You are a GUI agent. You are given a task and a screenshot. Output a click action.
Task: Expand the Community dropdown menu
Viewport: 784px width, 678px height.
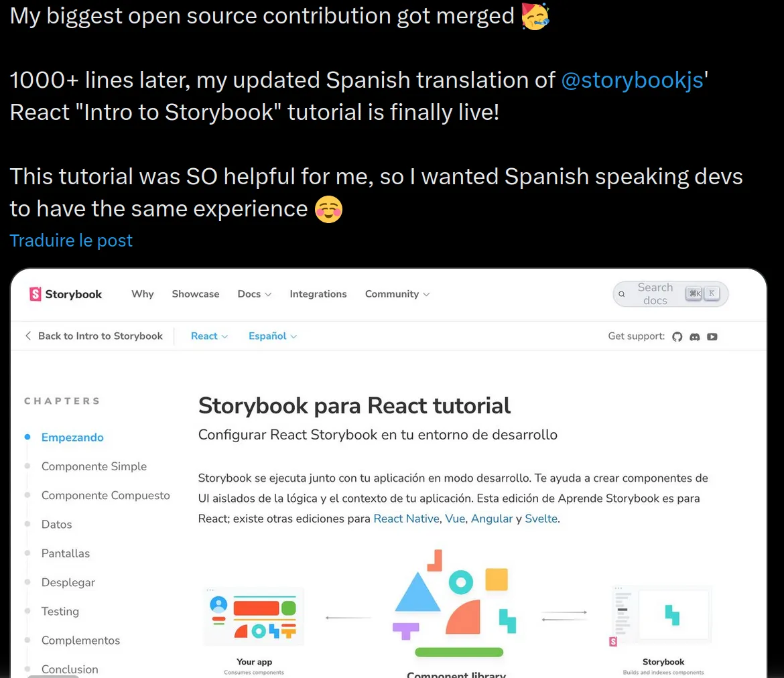[397, 294]
